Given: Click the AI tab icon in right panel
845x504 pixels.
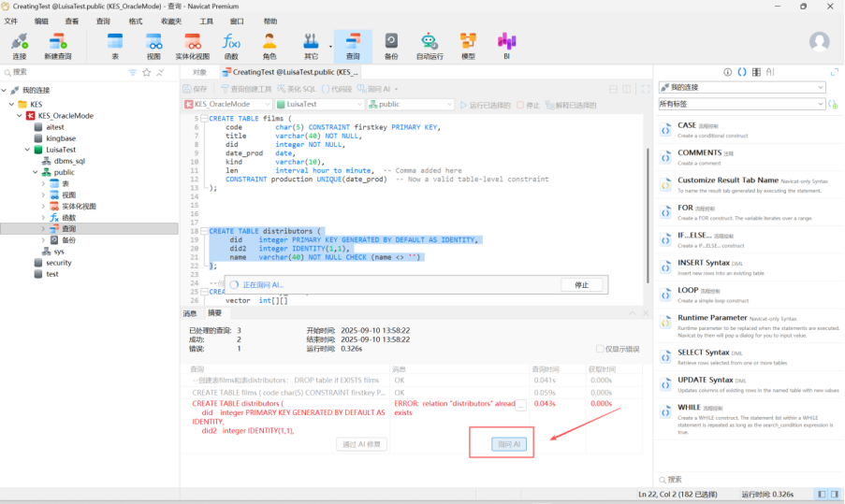Looking at the screenshot, I should pos(770,72).
